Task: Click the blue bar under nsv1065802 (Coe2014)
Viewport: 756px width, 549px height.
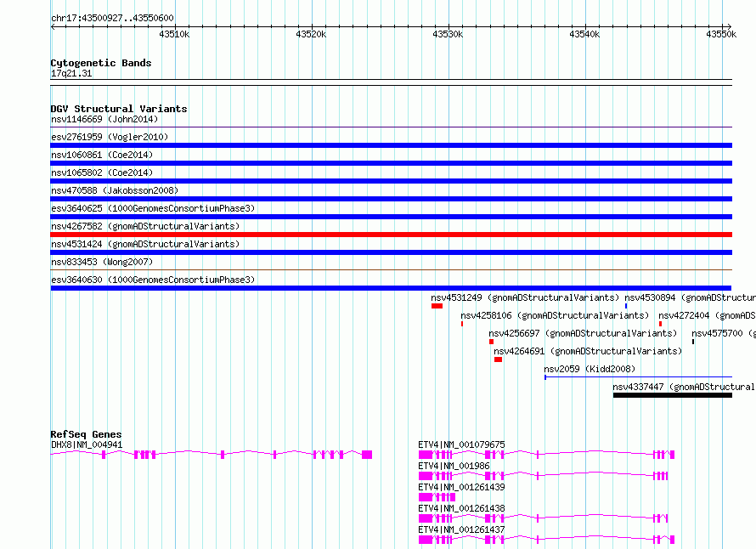Action: tap(391, 181)
